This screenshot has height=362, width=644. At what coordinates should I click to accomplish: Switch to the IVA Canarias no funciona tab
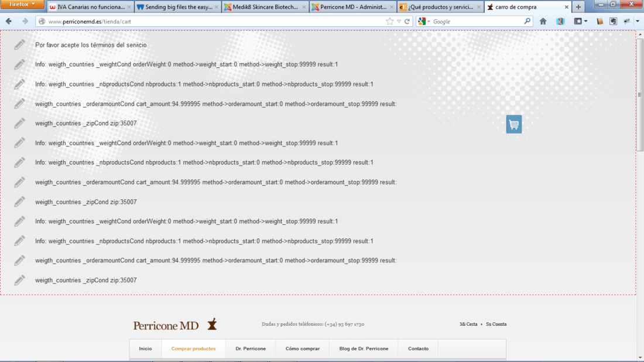90,7
